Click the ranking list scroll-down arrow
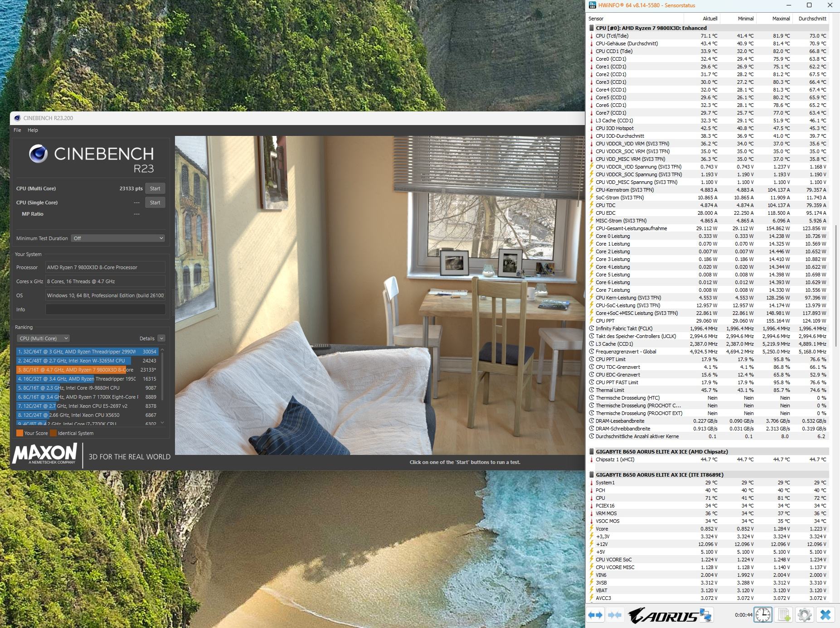This screenshot has width=840, height=628. 162,423
